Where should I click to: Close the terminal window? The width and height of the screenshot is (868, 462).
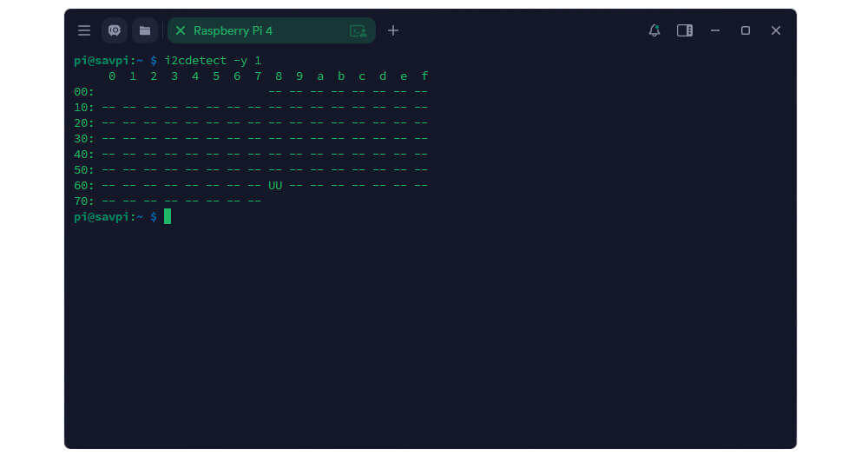(x=776, y=30)
